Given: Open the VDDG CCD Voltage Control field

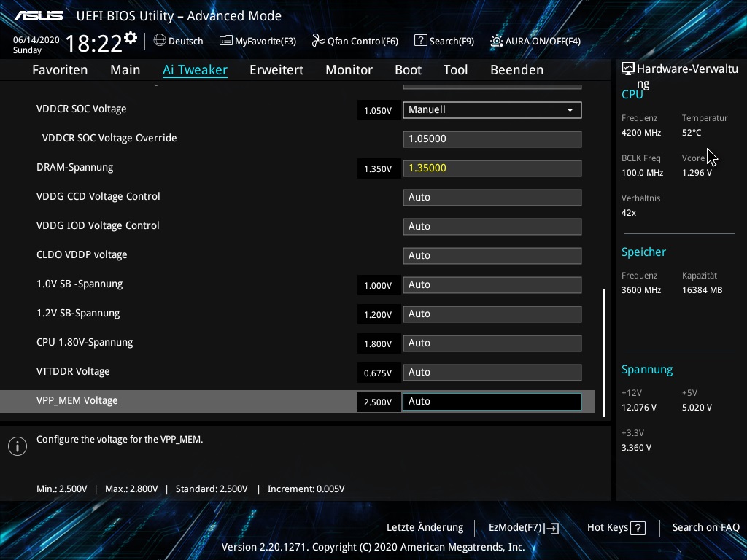Looking at the screenshot, I should [492, 197].
